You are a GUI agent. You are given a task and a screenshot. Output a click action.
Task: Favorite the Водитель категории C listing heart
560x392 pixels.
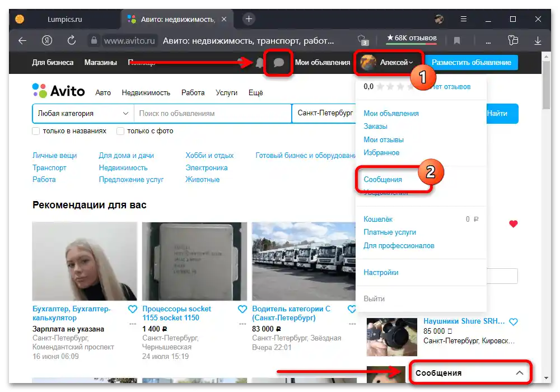(x=352, y=309)
